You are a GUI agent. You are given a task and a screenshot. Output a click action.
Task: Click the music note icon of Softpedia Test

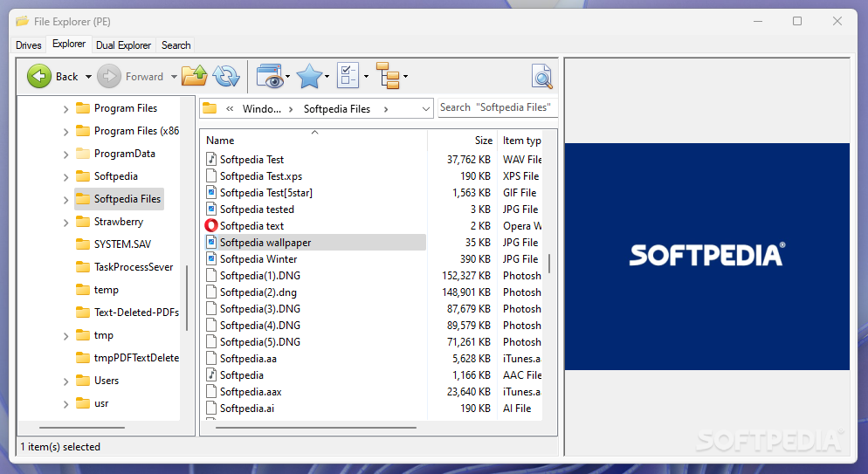211,159
